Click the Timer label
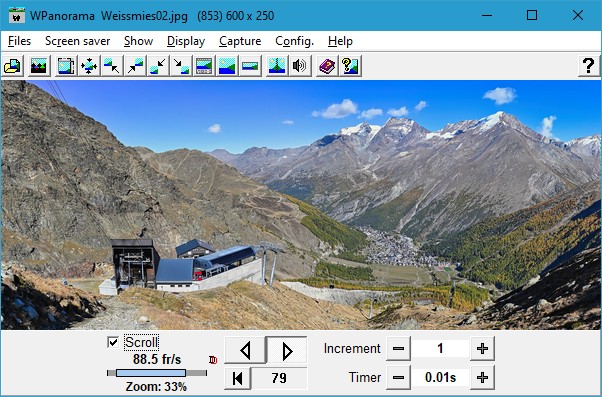602x397 pixels. click(365, 378)
